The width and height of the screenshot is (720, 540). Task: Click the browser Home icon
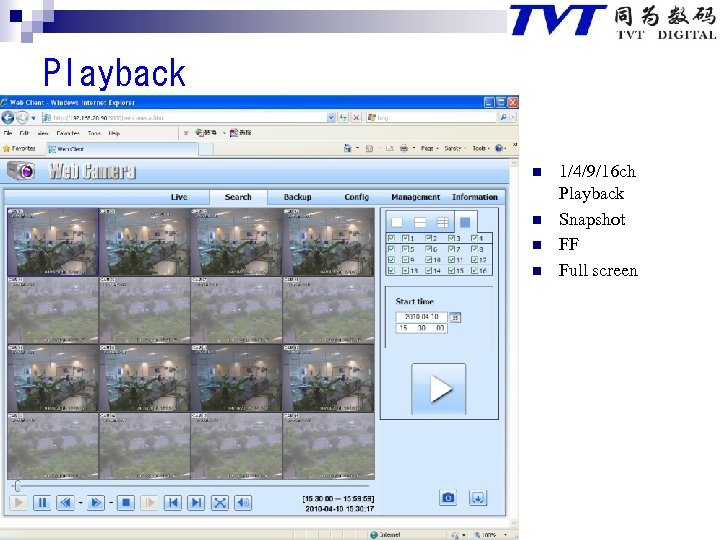click(x=348, y=148)
